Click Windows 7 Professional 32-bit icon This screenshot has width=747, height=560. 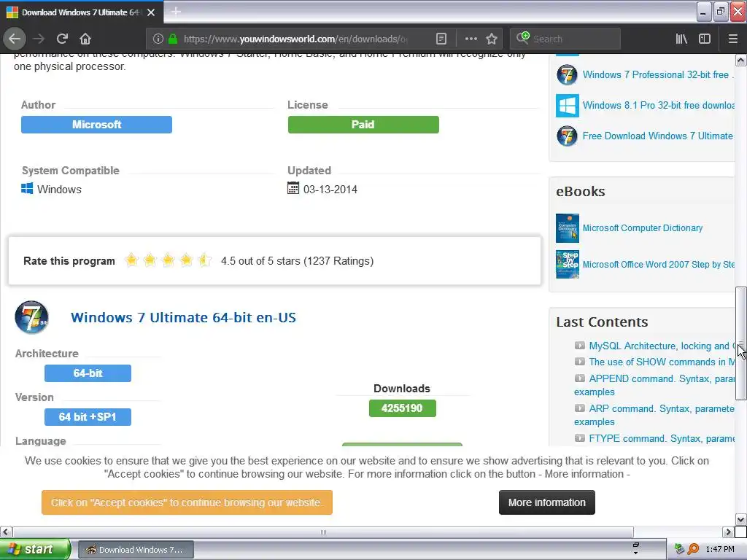(x=567, y=75)
